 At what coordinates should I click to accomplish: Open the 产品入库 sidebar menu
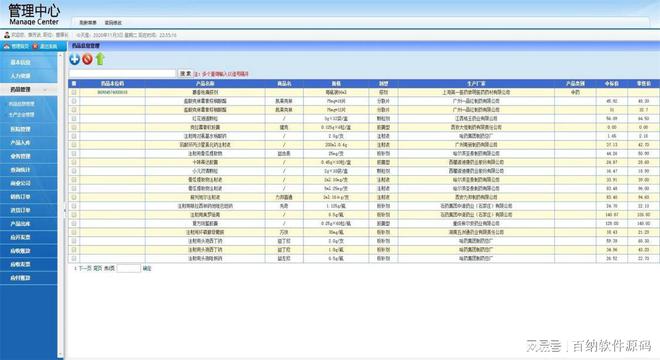pyautogui.click(x=29, y=143)
